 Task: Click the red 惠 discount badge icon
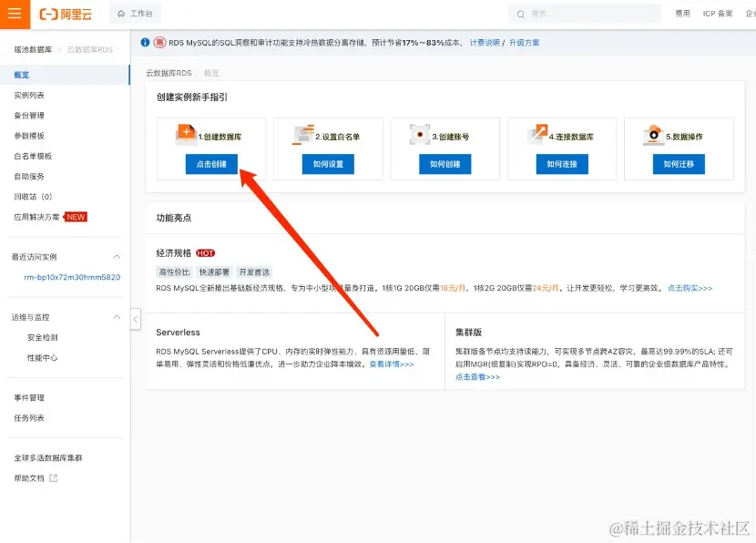[159, 43]
